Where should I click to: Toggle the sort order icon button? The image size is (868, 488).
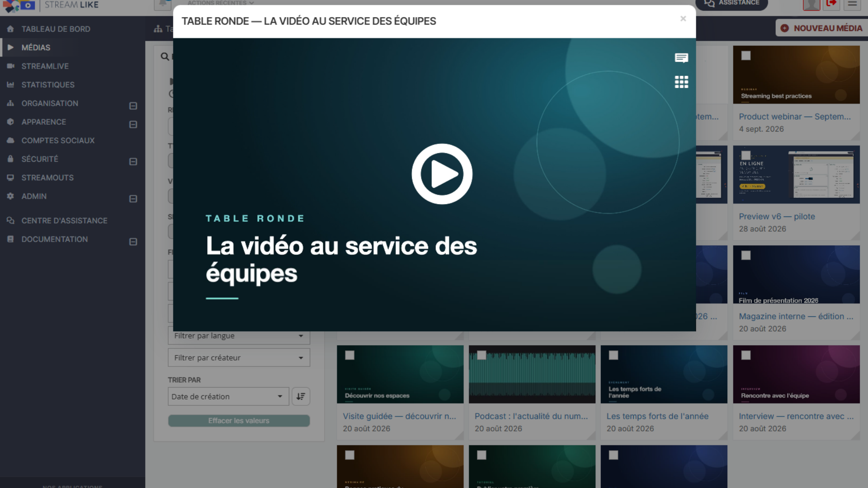[x=301, y=396]
